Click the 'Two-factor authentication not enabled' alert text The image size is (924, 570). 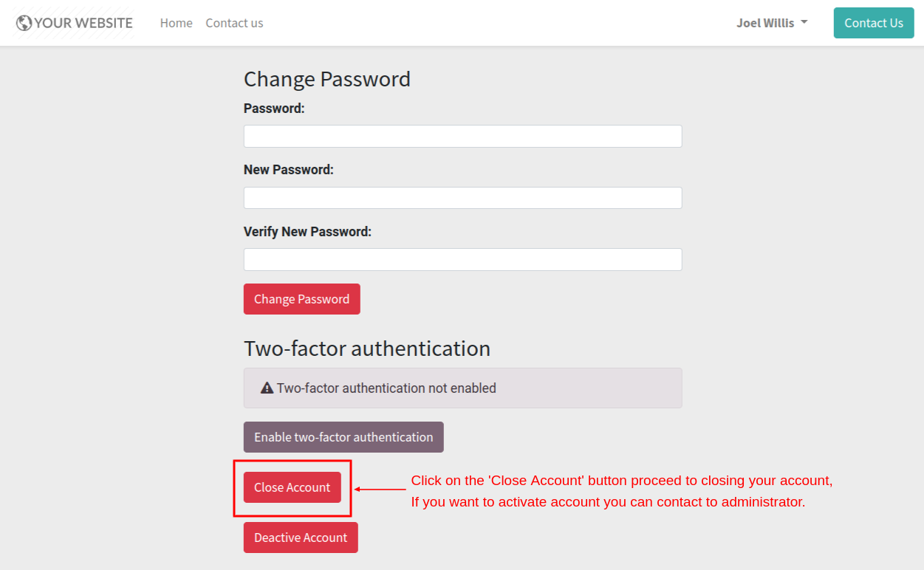[x=386, y=388]
